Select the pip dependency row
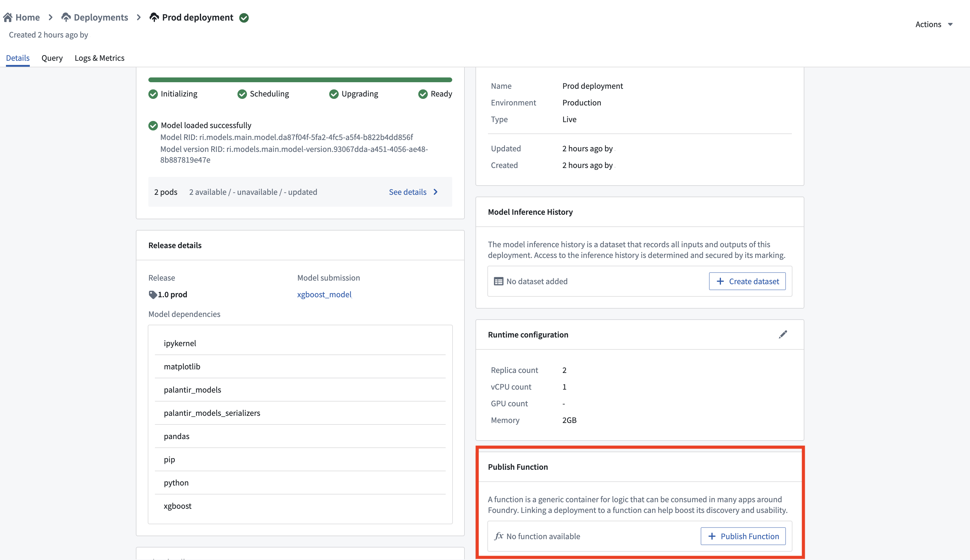The width and height of the screenshot is (970, 560). (x=300, y=459)
